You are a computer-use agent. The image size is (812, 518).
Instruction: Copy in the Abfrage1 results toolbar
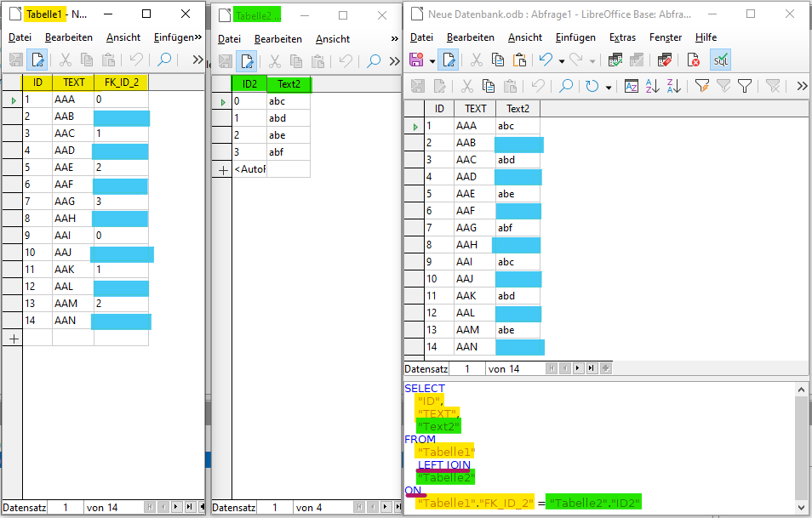coord(489,86)
